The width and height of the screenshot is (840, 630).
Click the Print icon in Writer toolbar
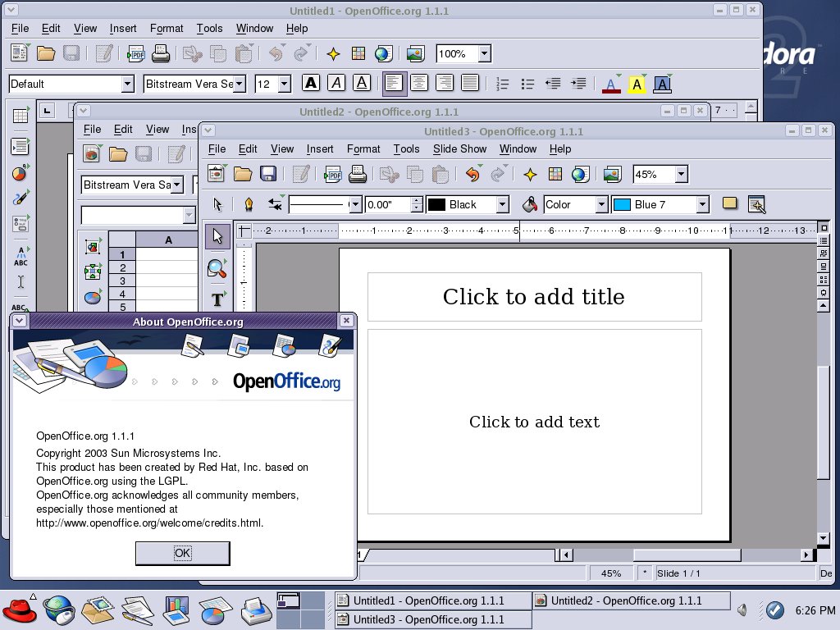pos(161,54)
